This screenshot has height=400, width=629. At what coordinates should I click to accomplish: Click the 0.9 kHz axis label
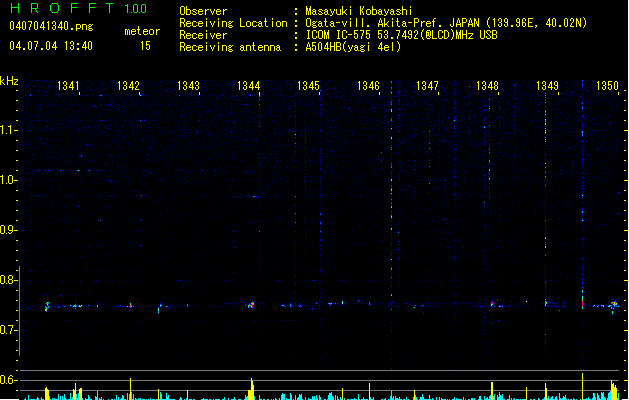7,230
